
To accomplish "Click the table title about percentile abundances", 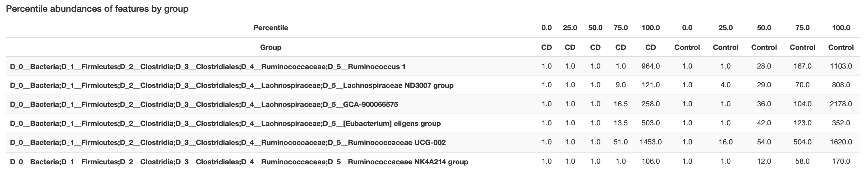I will [97, 9].
